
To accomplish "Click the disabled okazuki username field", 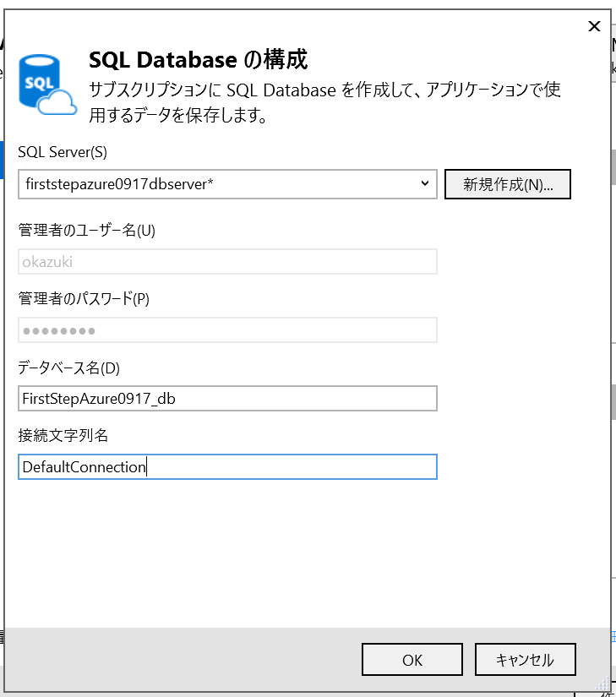I will click(x=227, y=262).
